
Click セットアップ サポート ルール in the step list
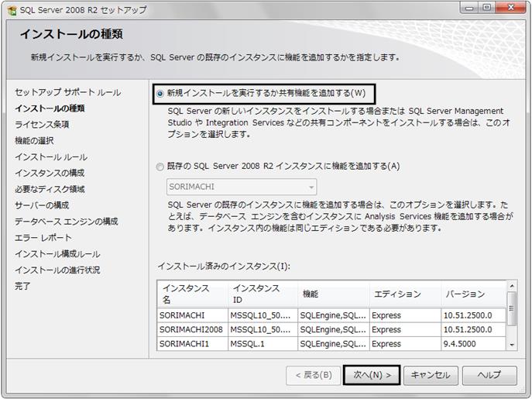(x=68, y=92)
